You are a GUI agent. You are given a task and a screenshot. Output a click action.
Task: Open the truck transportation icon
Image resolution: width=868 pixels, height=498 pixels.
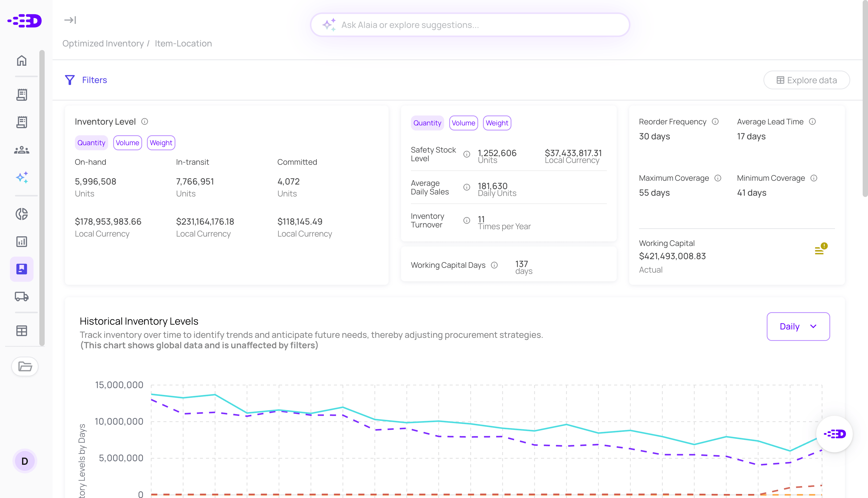point(22,296)
